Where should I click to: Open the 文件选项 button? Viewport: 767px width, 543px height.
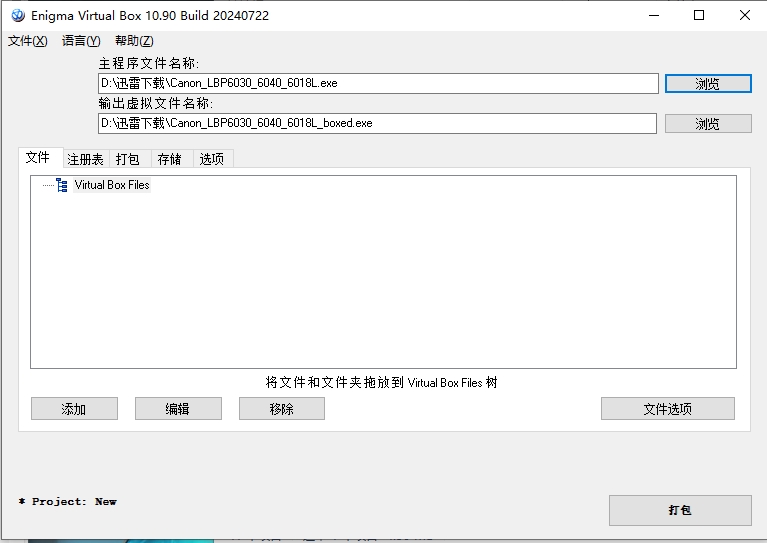pyautogui.click(x=668, y=408)
